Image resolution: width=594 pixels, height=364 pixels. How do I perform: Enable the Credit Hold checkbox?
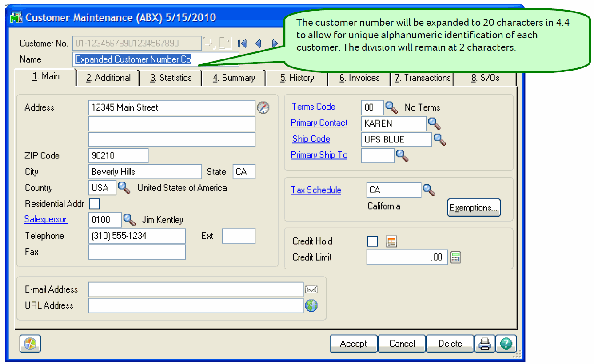(372, 241)
